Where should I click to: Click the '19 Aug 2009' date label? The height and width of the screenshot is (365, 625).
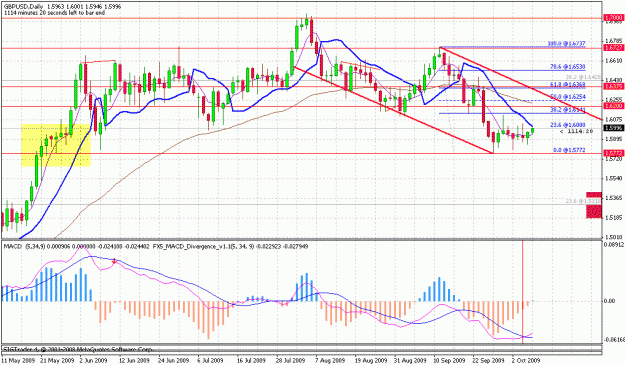(371, 360)
